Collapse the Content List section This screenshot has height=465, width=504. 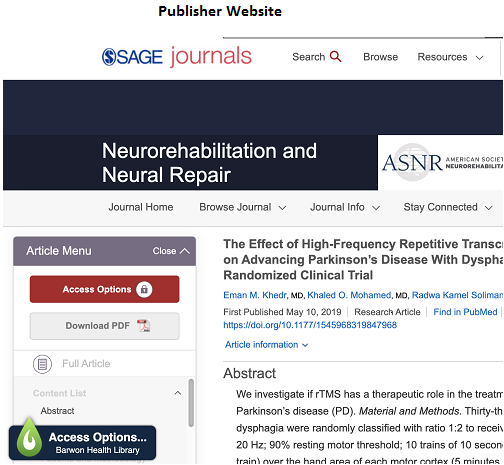[x=178, y=393]
